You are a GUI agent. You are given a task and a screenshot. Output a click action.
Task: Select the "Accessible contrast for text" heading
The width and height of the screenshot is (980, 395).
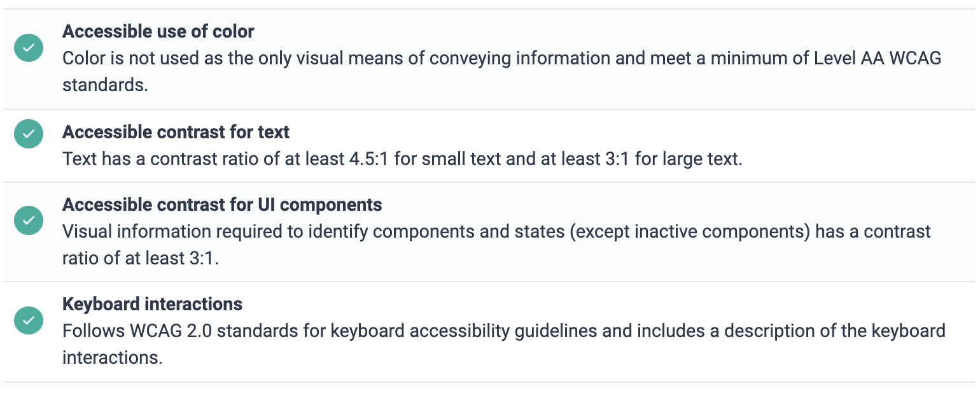tap(176, 132)
